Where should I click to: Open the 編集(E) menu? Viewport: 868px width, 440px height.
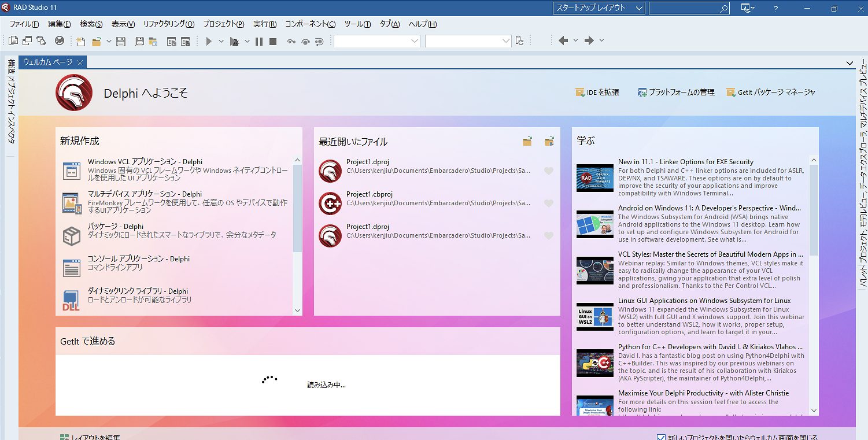pos(59,24)
